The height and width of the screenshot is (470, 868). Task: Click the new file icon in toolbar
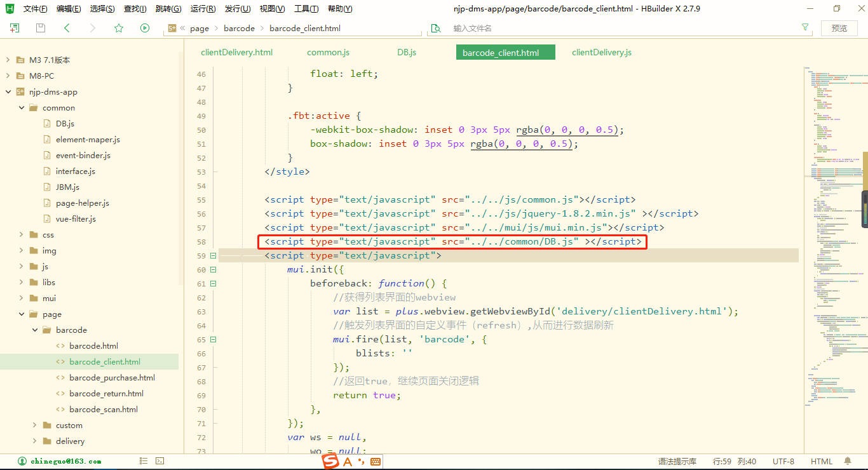(15, 28)
